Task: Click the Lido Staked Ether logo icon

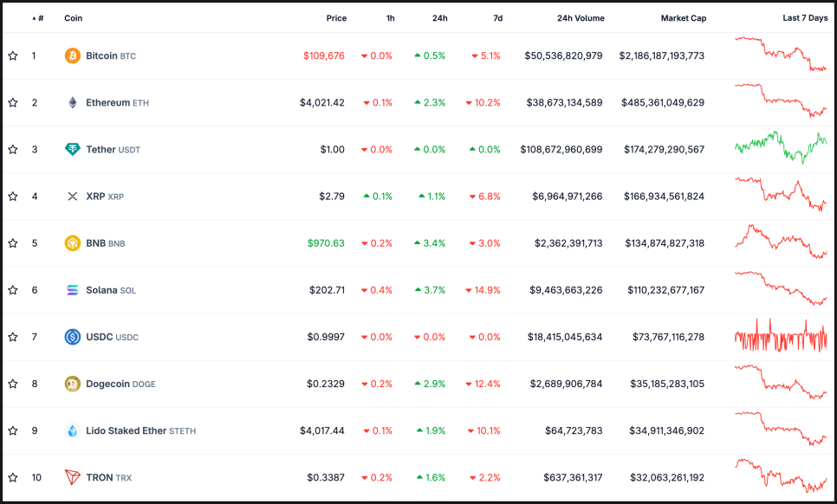Action: click(73, 430)
